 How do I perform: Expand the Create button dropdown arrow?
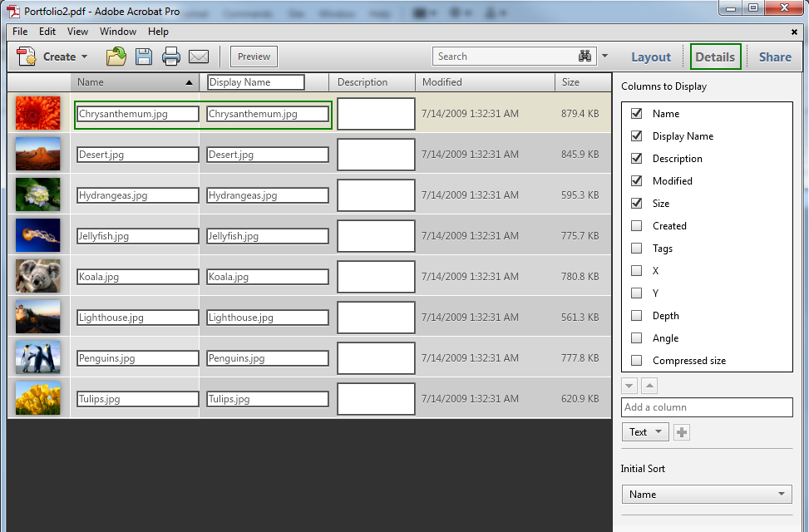click(x=83, y=56)
